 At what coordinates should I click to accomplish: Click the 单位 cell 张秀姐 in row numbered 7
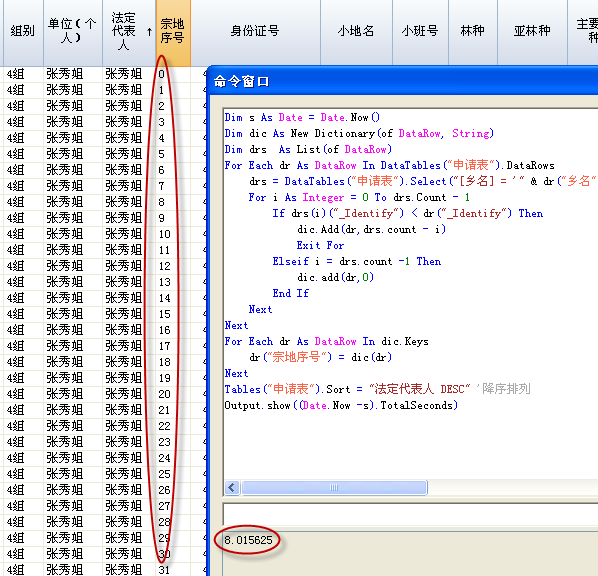tap(73, 186)
